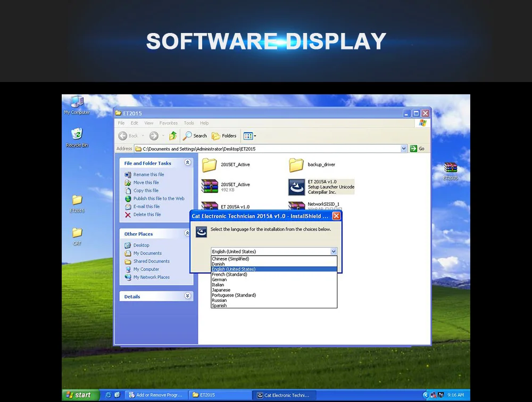The height and width of the screenshot is (402, 532).
Task: Choose Spanish in language list
Action: (x=274, y=306)
